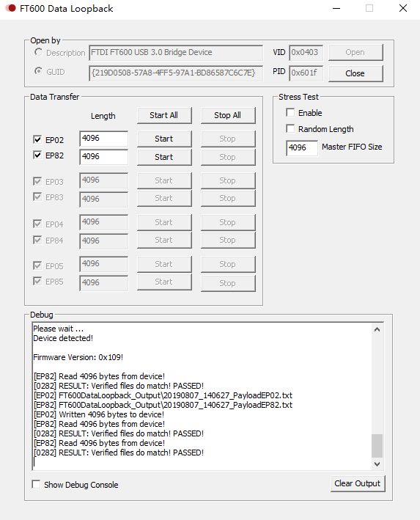Click the EP83 length field
This screenshot has height=520, width=420.
104,199
